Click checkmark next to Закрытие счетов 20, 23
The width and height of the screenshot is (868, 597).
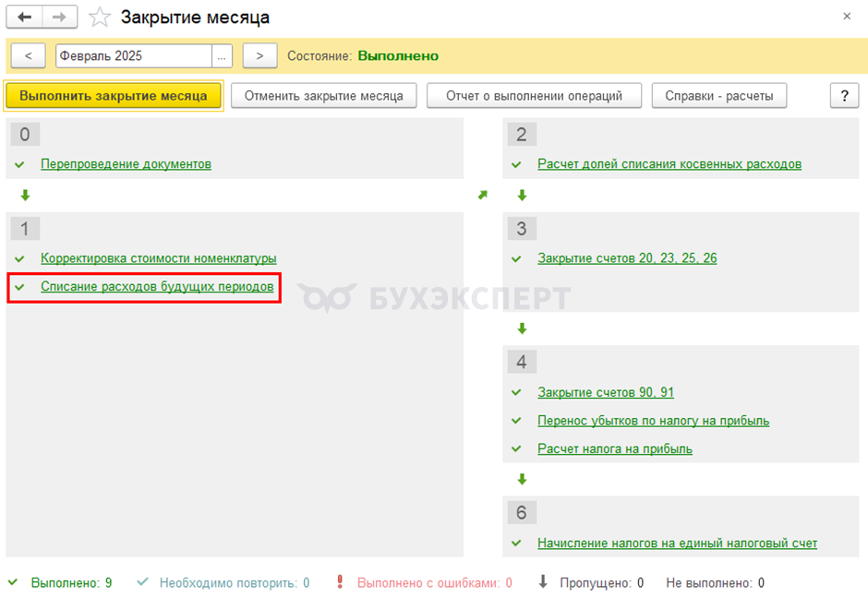pyautogui.click(x=516, y=259)
